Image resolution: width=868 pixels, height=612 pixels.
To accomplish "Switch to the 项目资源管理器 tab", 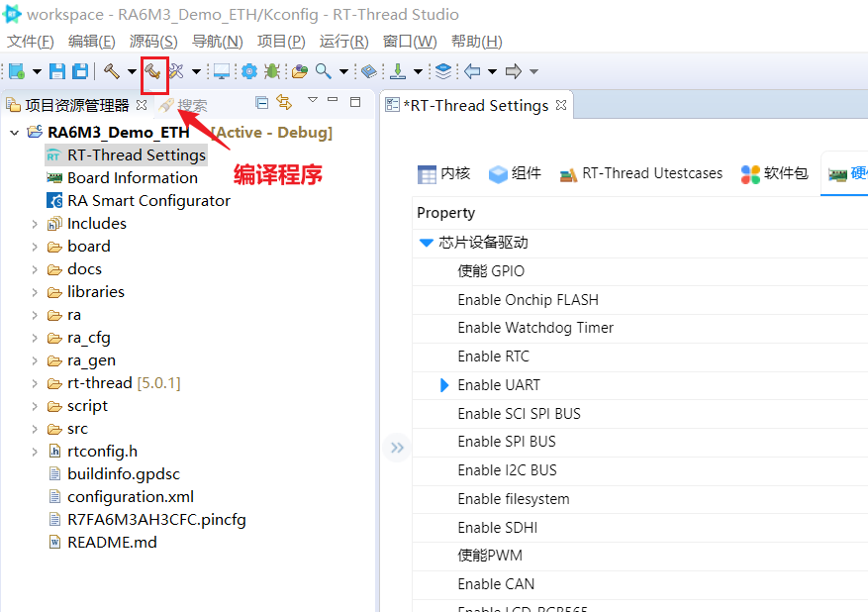I will pos(77,105).
